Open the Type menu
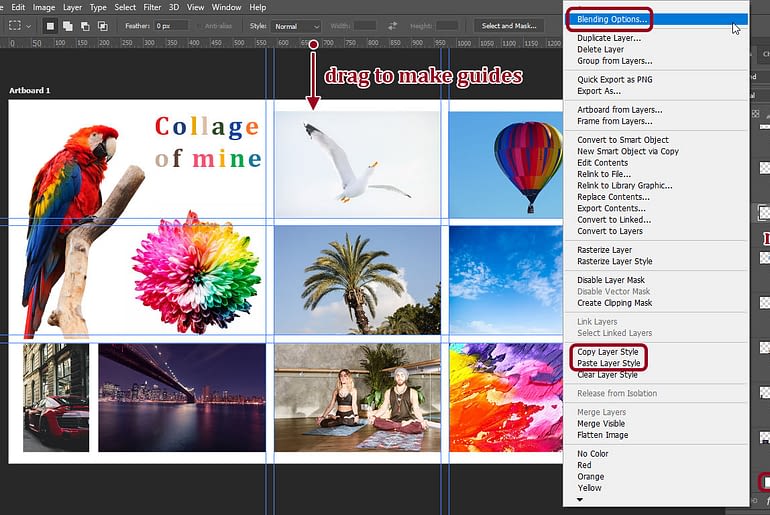The image size is (770, 515). 98,7
